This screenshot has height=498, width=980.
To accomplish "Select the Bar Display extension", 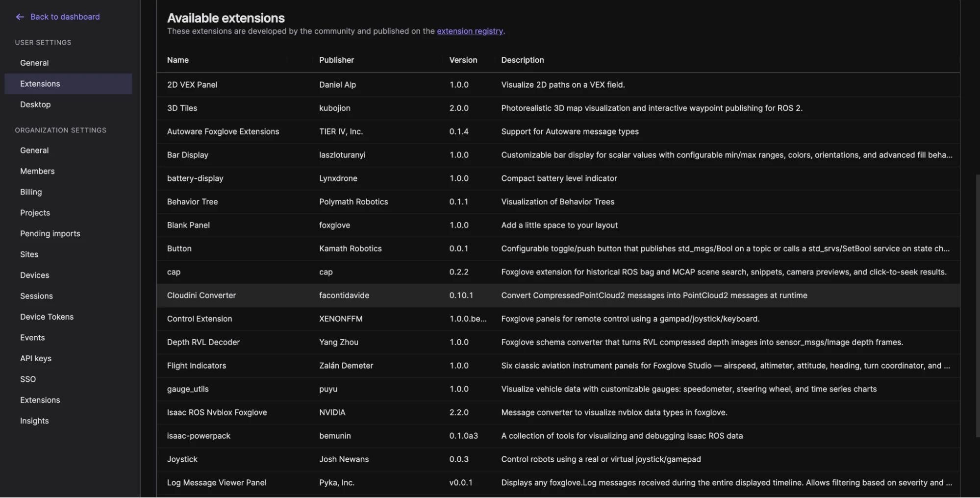I will [558, 155].
